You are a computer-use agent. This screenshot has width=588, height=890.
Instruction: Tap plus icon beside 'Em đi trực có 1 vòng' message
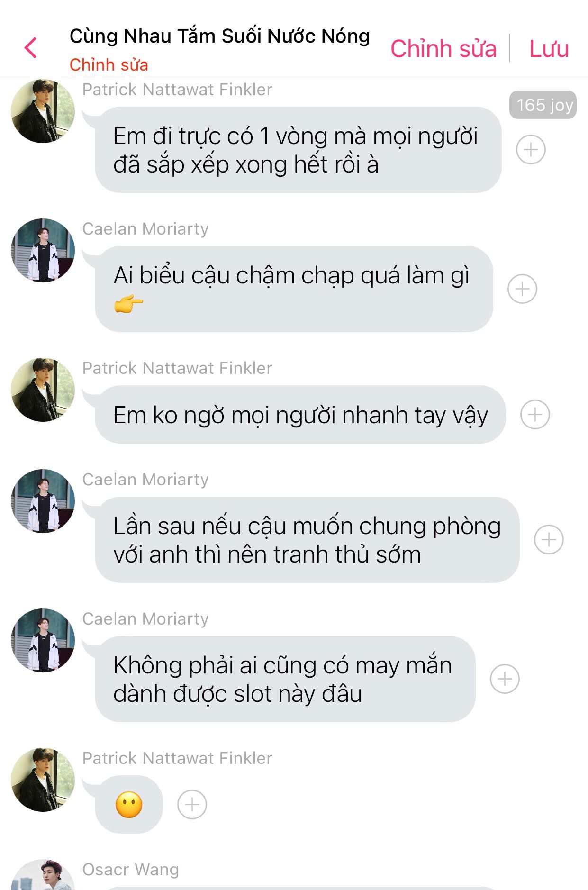531,150
